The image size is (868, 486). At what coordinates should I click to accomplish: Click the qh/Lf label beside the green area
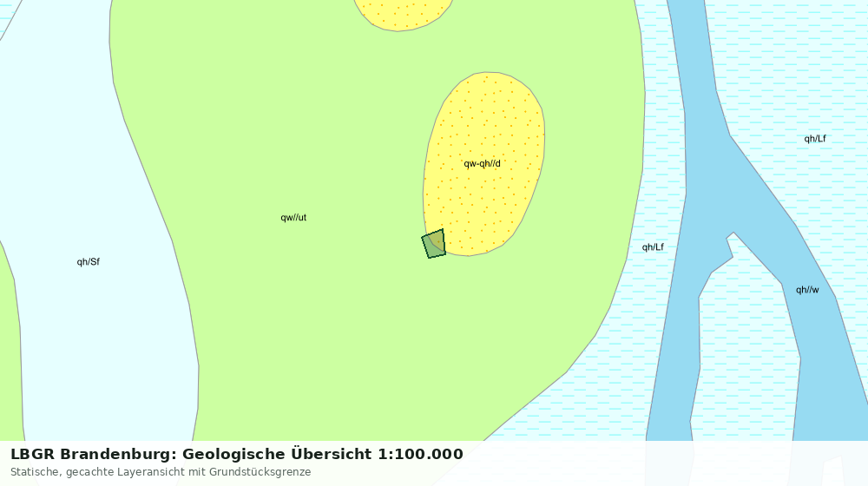click(653, 247)
